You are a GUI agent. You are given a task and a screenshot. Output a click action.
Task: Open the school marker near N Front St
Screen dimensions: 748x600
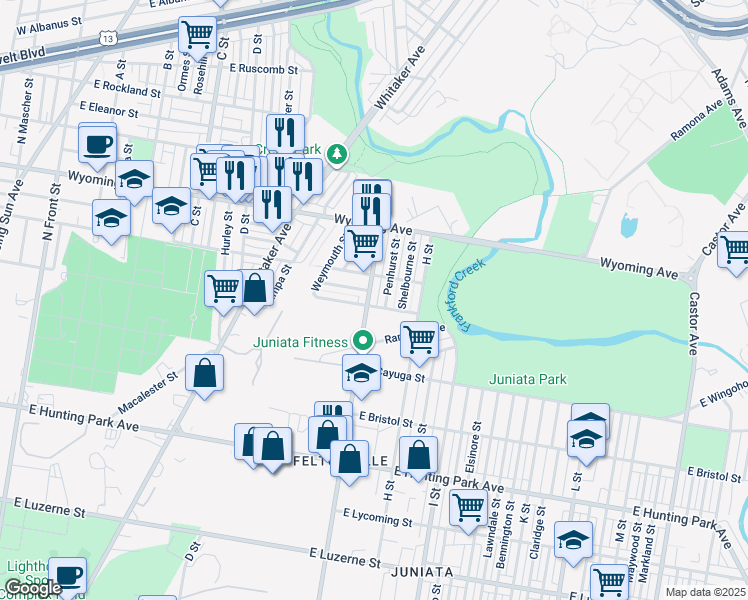(x=112, y=220)
